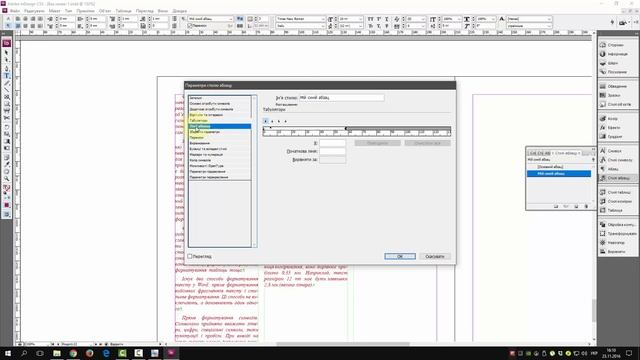The image size is (640, 360).
Task: Click the Ім'я стилю name input field
Action: pos(342,98)
